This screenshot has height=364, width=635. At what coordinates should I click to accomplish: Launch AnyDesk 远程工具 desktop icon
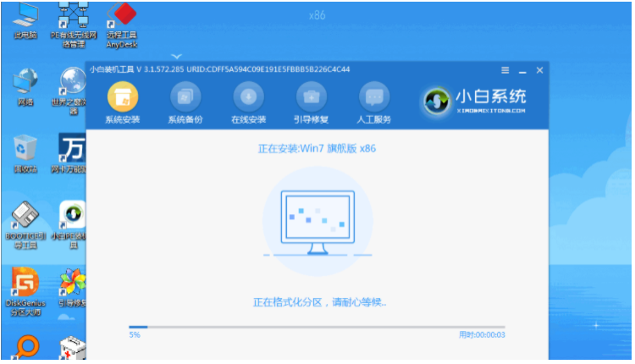tap(121, 25)
